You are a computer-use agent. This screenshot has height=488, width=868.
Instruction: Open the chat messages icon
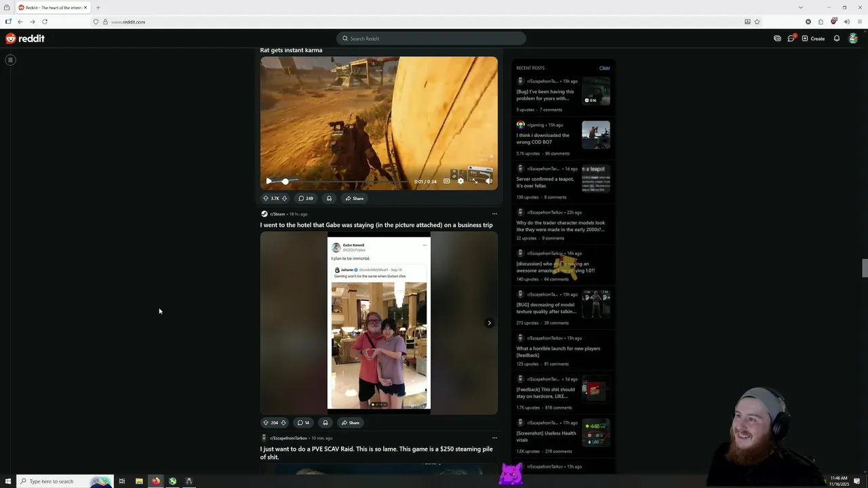[791, 39]
